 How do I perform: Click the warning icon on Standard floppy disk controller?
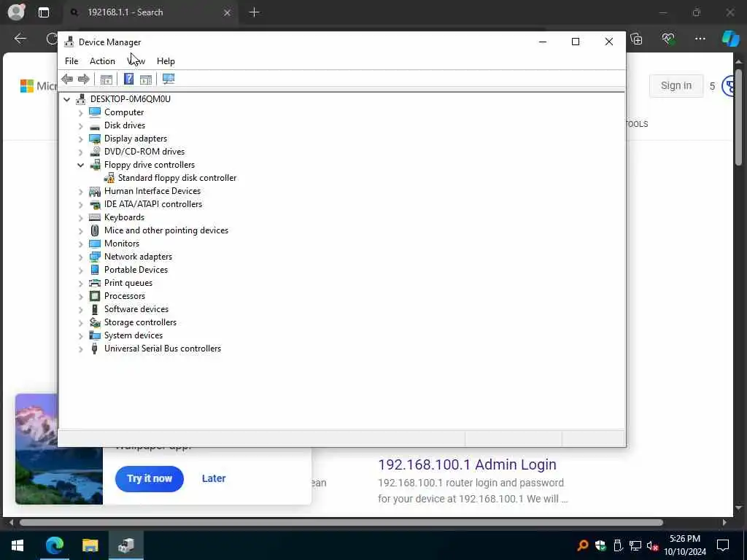[109, 178]
